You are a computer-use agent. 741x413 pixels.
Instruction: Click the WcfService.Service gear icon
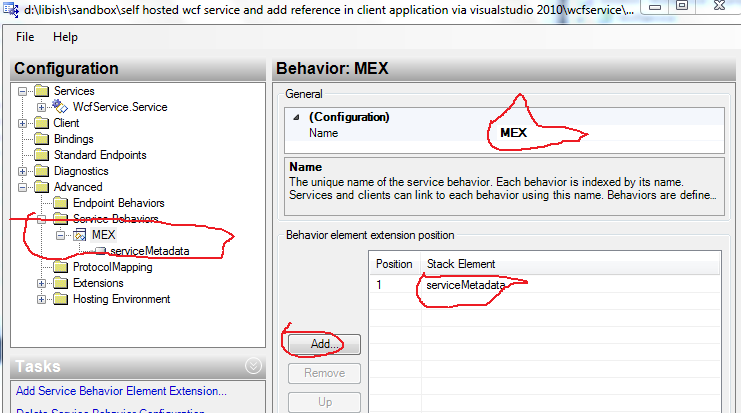60,107
